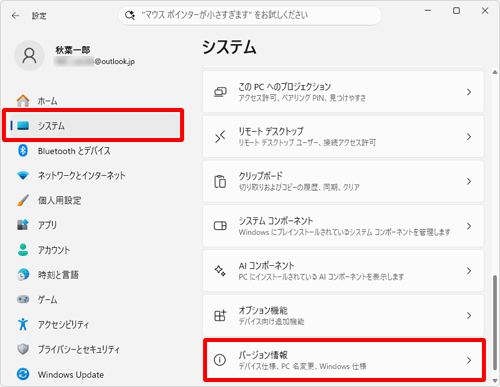This screenshot has width=500, height=387.
Task: Click the user profile avatar picture
Action: [x=29, y=56]
